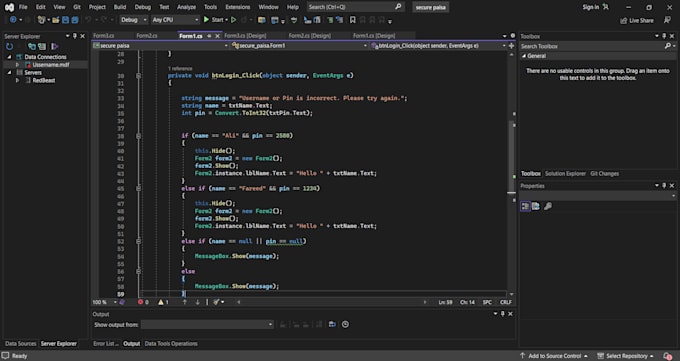Click the Live Share icon button
The image size is (680, 361).
click(637, 20)
